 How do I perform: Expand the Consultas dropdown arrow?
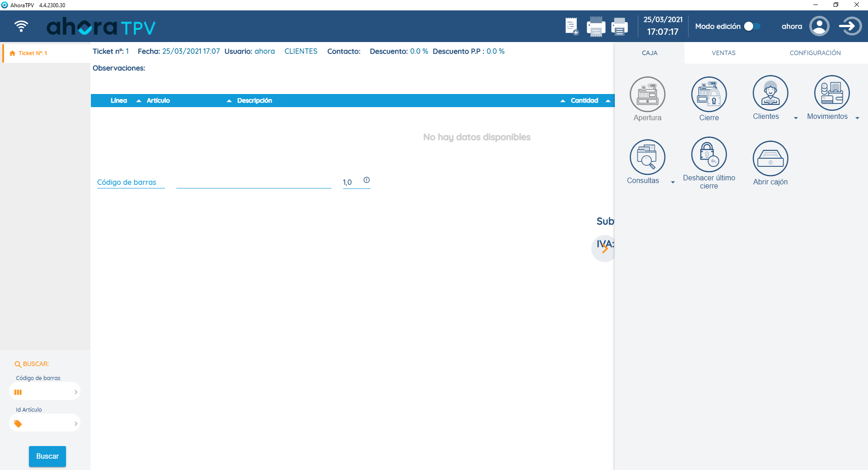click(x=673, y=182)
